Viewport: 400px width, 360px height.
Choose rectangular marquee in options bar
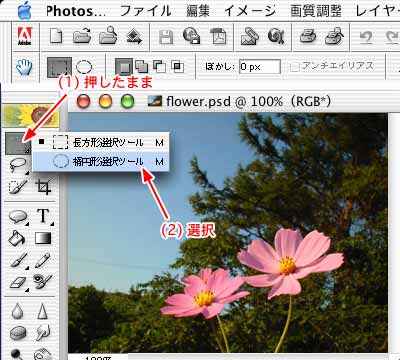pyautogui.click(x=59, y=67)
